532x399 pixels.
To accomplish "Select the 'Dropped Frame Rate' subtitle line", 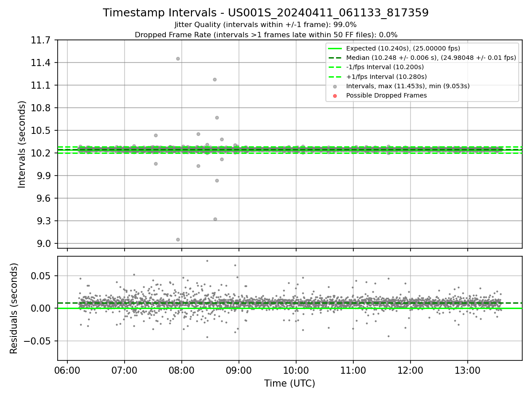I will tap(266, 35).
